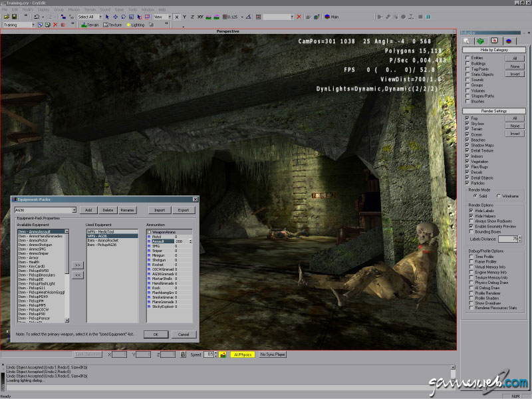Click the red X icon next to Training dropdown
This screenshot has width=532, height=399.
55,25
